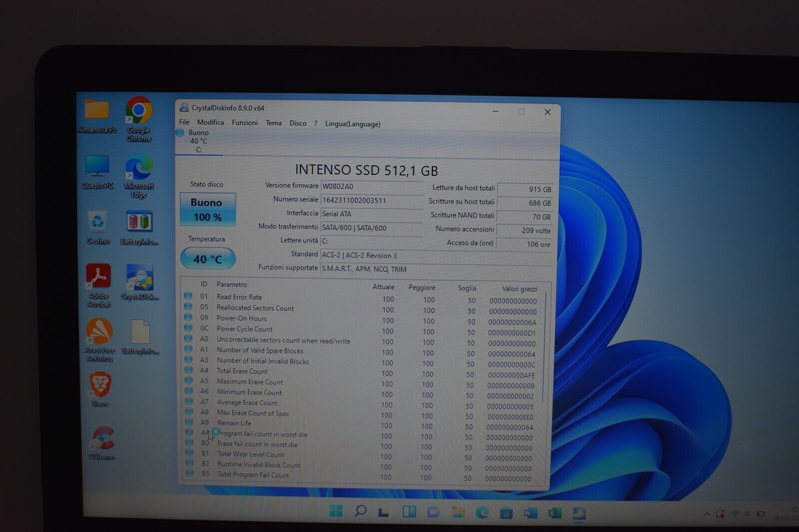Click the Versione firmware field W0802A0
Image resolution: width=799 pixels, height=532 pixels.
tap(372, 187)
